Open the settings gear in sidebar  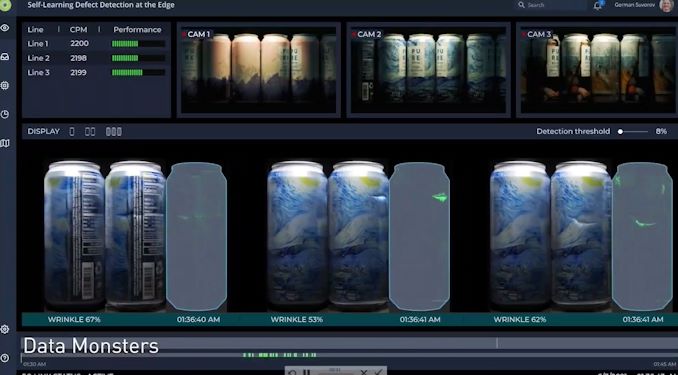point(5,329)
